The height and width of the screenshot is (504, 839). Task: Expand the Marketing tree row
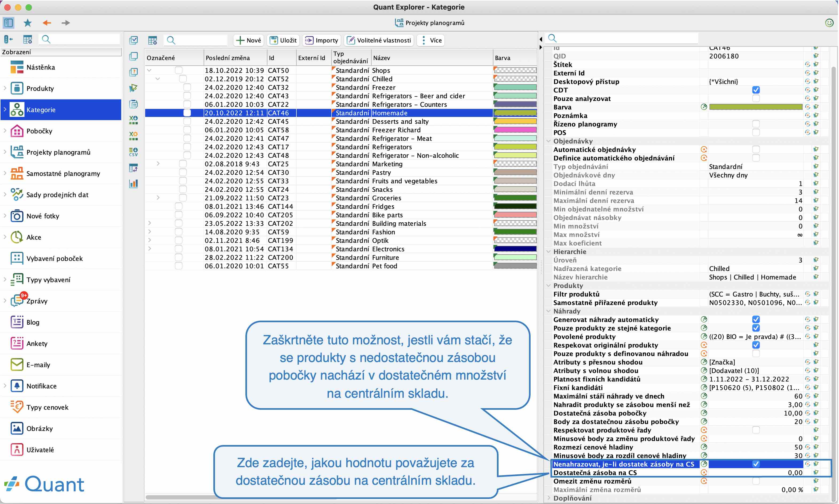tap(158, 164)
